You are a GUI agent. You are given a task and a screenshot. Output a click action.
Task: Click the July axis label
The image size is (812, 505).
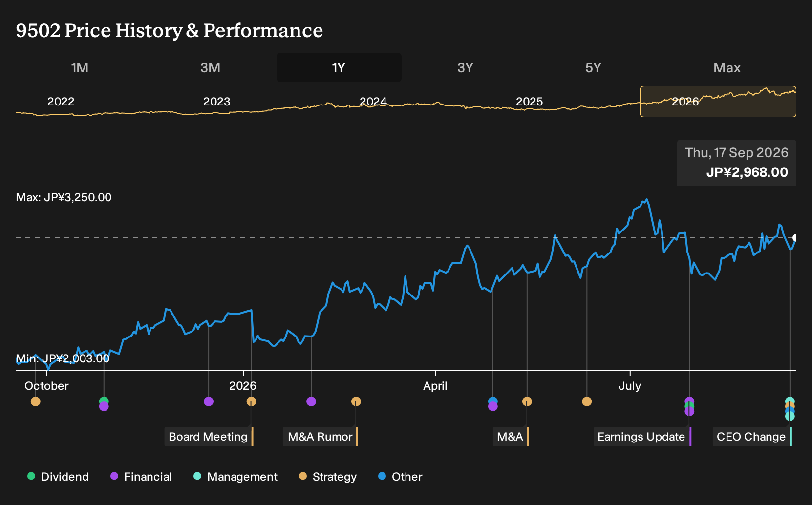pyautogui.click(x=630, y=386)
